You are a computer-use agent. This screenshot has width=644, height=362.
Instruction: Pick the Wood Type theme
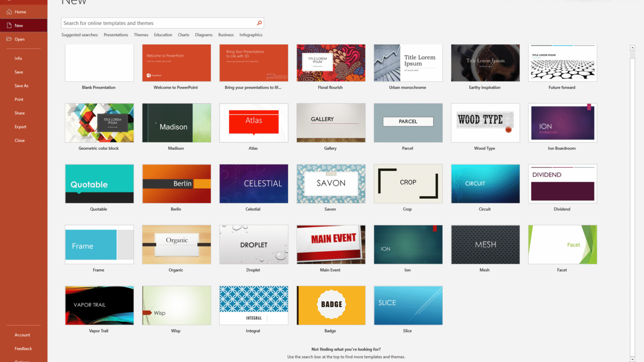(485, 123)
